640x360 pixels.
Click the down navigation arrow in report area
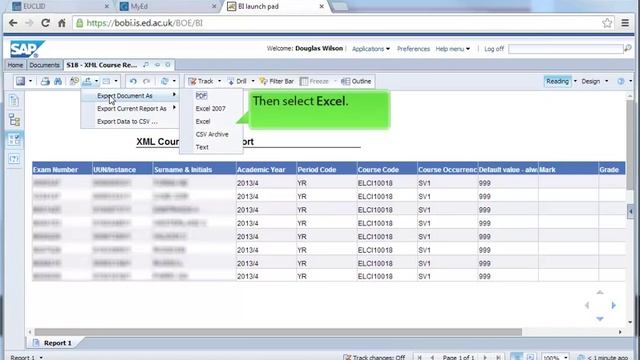pyautogui.click(x=600, y=318)
